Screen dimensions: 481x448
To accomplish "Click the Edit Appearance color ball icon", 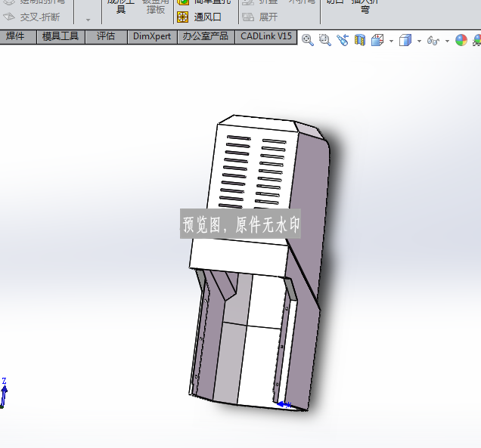I will point(461,40).
